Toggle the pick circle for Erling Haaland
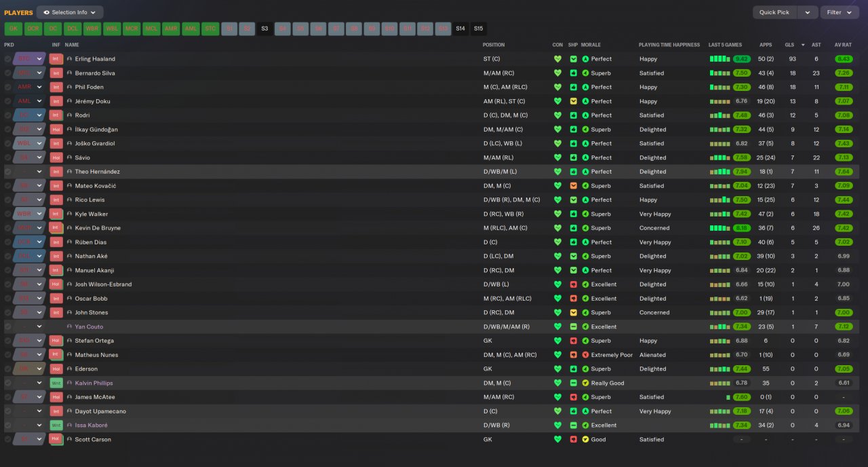The width and height of the screenshot is (868, 467). point(7,59)
